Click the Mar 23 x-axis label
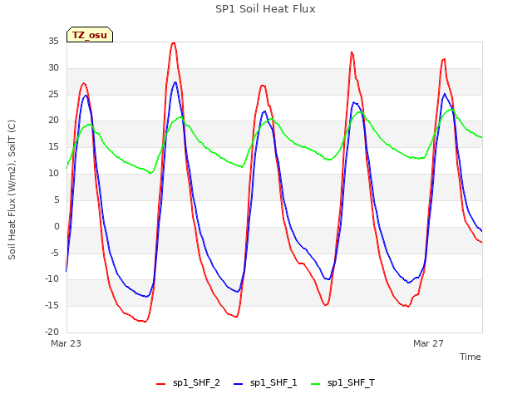532x399 pixels. (x=66, y=343)
